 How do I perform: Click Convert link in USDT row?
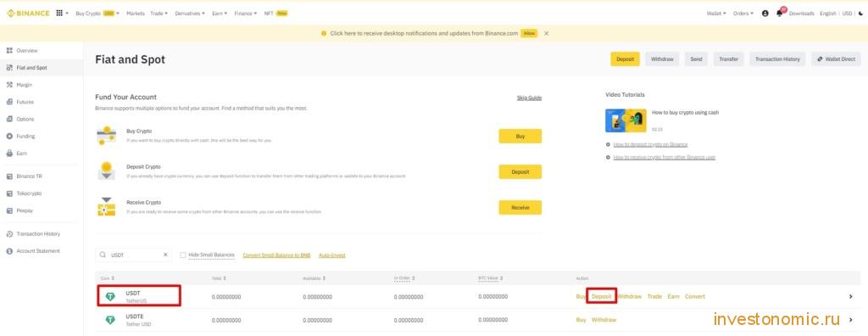[x=695, y=297]
